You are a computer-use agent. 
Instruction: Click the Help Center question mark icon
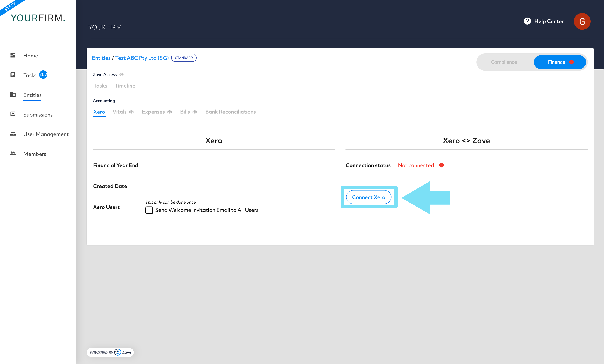(527, 21)
